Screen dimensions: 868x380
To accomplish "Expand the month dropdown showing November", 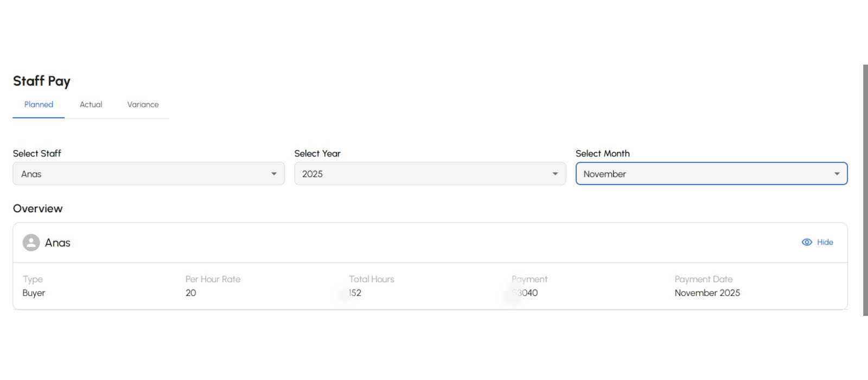I will pyautogui.click(x=705, y=174).
